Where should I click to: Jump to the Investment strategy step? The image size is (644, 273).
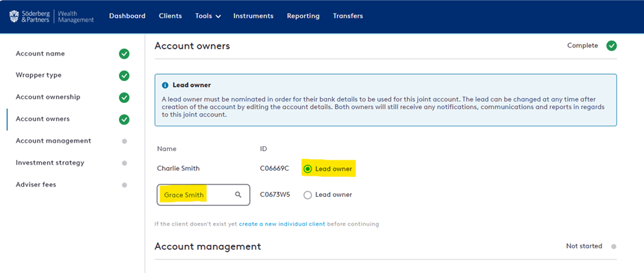[x=50, y=163]
